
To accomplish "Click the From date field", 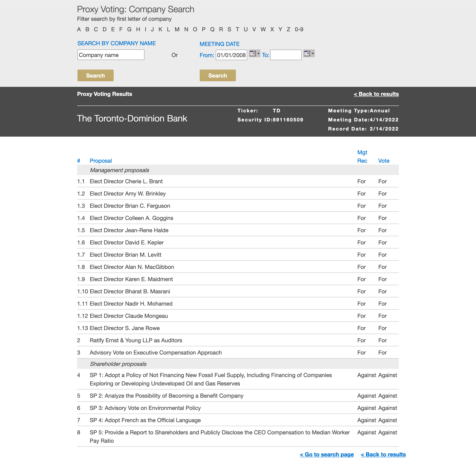I will [x=231, y=55].
